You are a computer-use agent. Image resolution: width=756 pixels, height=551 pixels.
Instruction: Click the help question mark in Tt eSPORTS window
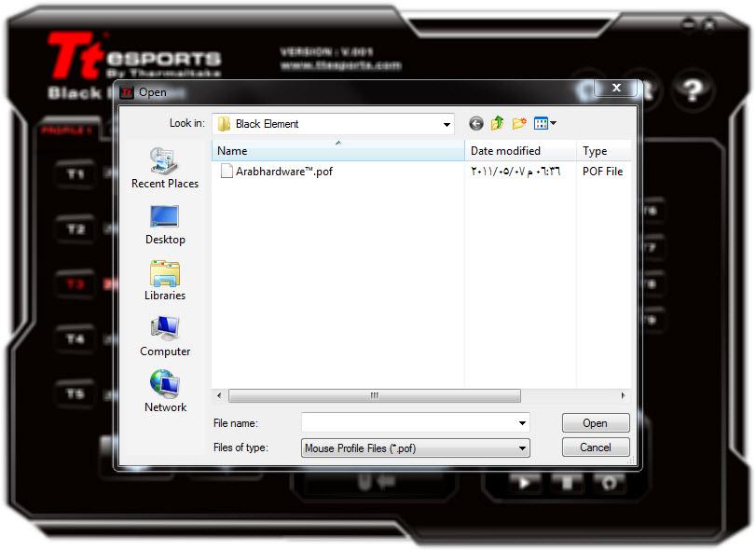pos(693,90)
